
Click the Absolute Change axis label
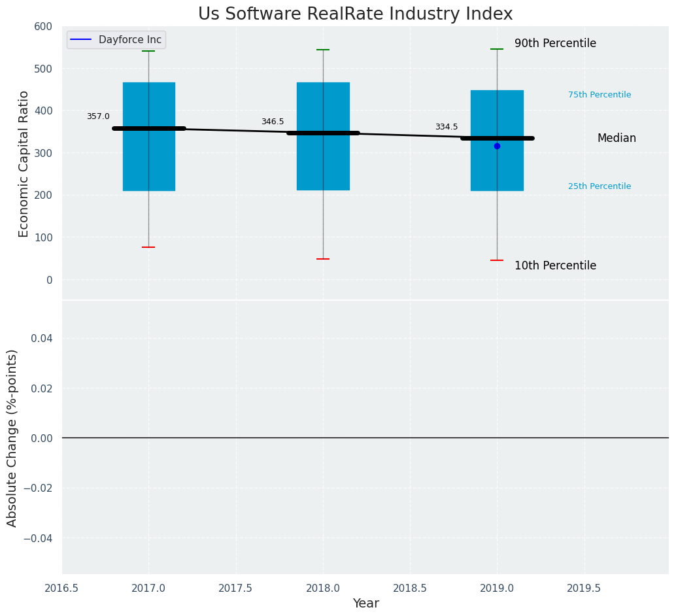12,438
